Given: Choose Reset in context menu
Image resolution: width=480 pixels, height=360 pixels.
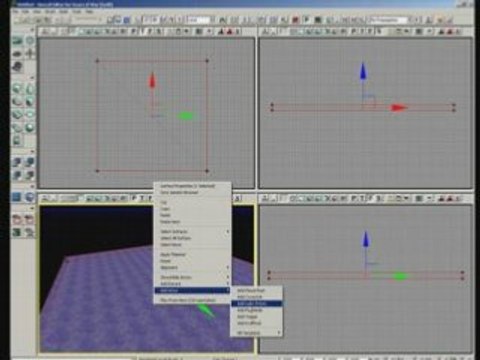Looking at the screenshot, I should pyautogui.click(x=192, y=261).
